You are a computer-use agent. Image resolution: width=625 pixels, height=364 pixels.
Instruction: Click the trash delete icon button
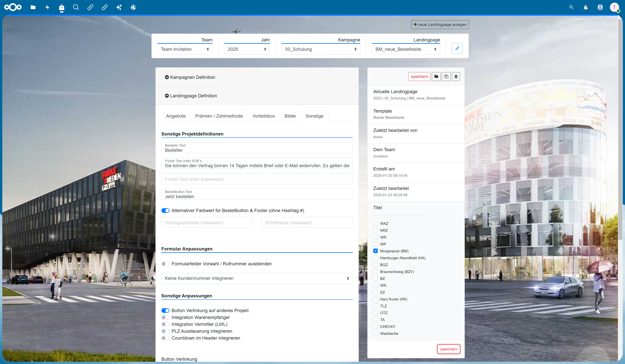pos(456,77)
